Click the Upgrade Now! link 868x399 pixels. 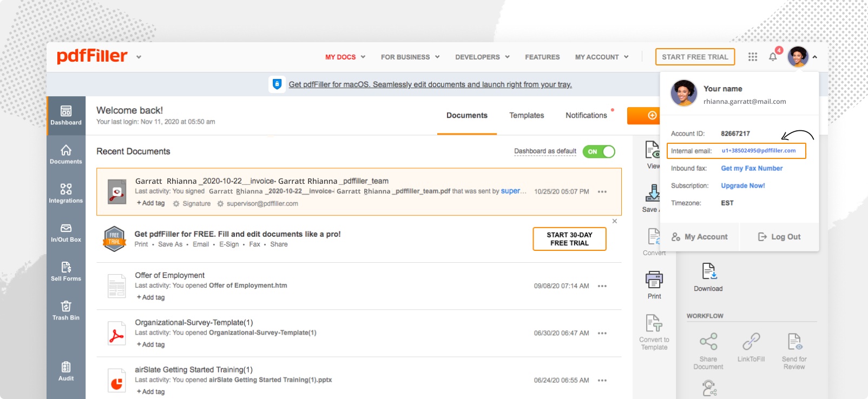click(x=742, y=185)
